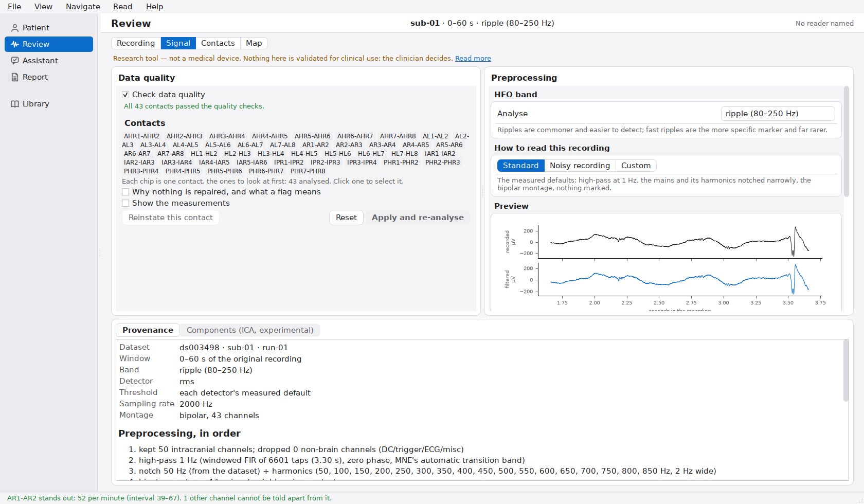Choose the Noisy recording preset
The width and height of the screenshot is (864, 504).
580,166
